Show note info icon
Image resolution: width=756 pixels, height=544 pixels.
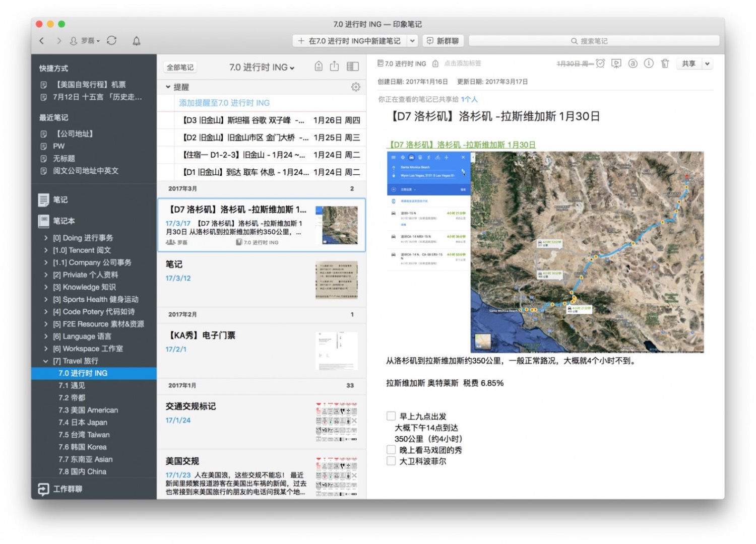(649, 63)
